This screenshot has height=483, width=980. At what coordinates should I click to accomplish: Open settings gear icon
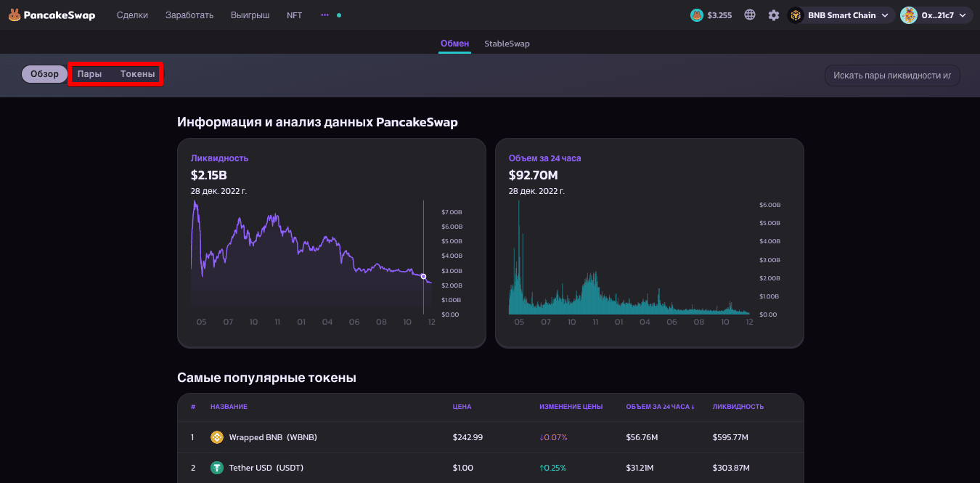(774, 15)
